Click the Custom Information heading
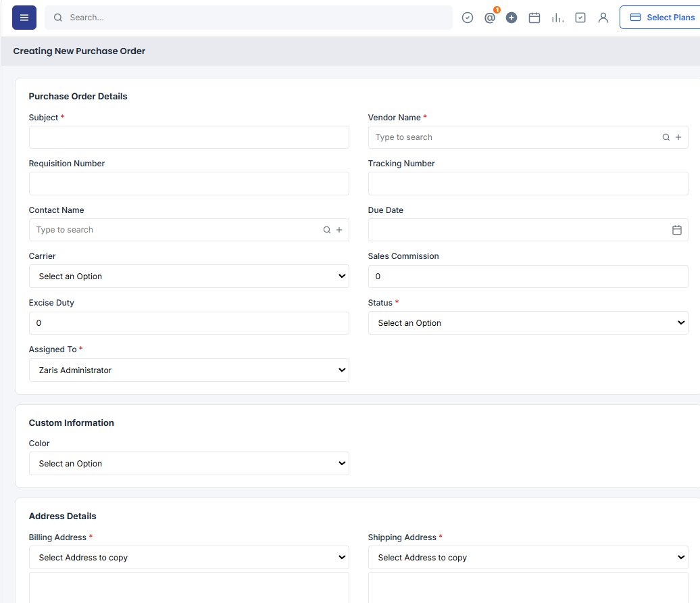This screenshot has height=603, width=700. click(71, 423)
